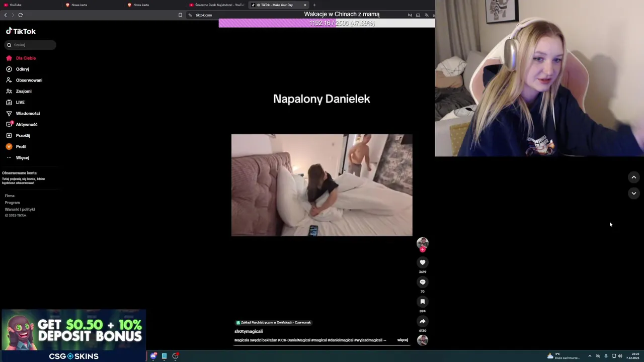644x362 pixels.
Task: Click the Obserwowani person icon
Action: pyautogui.click(x=9, y=80)
